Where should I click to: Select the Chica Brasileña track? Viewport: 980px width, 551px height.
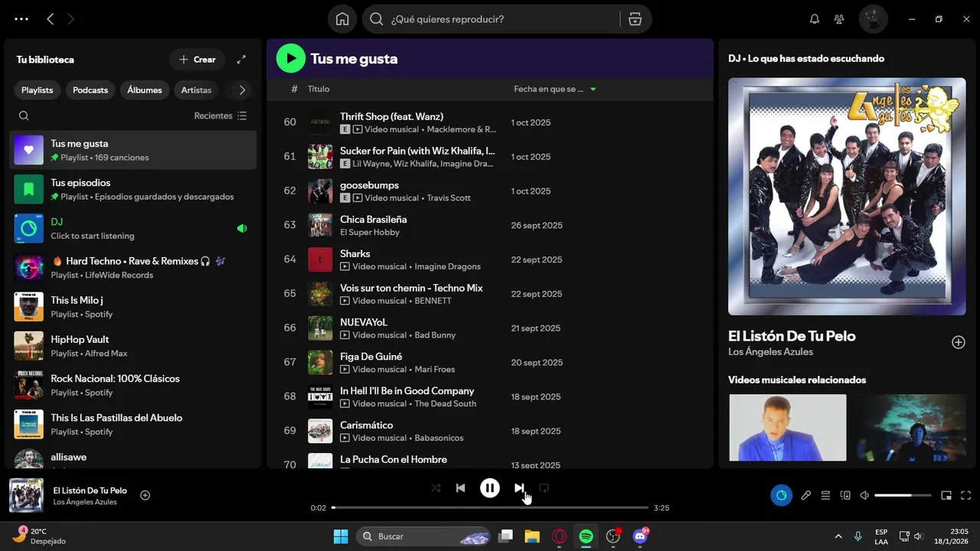tap(490, 225)
